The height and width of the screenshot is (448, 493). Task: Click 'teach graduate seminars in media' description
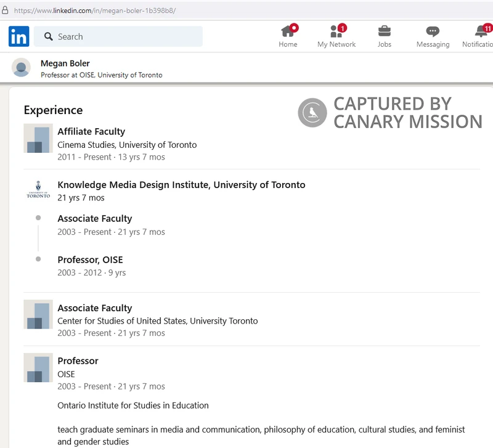(261, 436)
